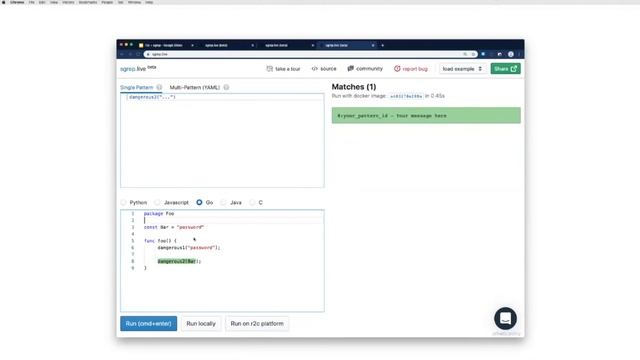Open the source link
Image resolution: width=640 pixels, height=360 pixels.
[324, 69]
